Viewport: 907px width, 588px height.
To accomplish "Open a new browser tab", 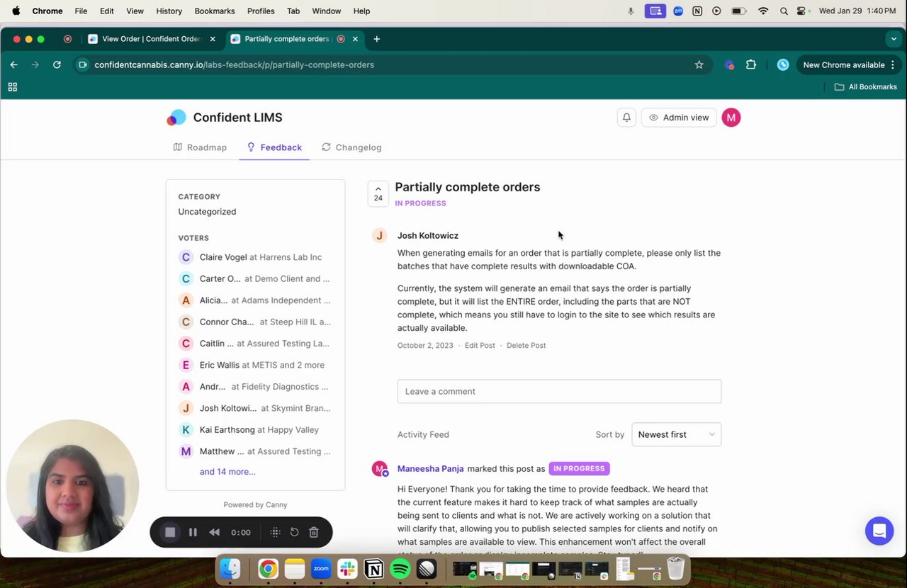I will (x=376, y=39).
